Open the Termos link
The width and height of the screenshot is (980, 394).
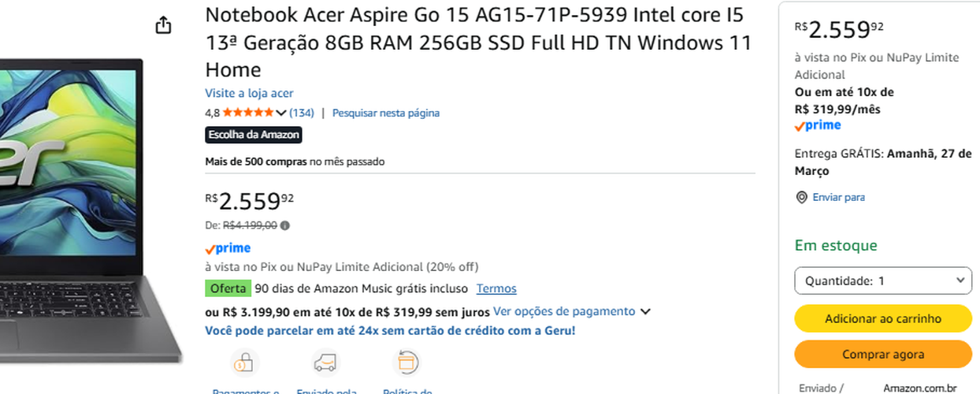[496, 288]
